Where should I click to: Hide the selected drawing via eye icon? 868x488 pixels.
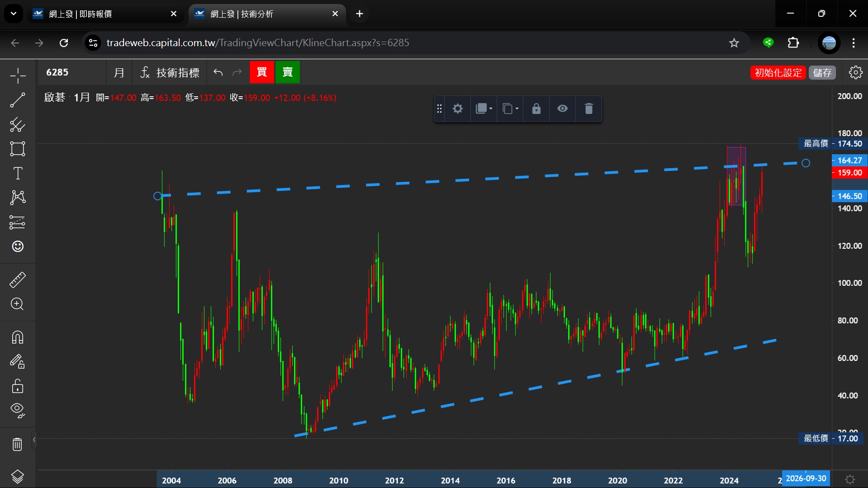pyautogui.click(x=562, y=109)
